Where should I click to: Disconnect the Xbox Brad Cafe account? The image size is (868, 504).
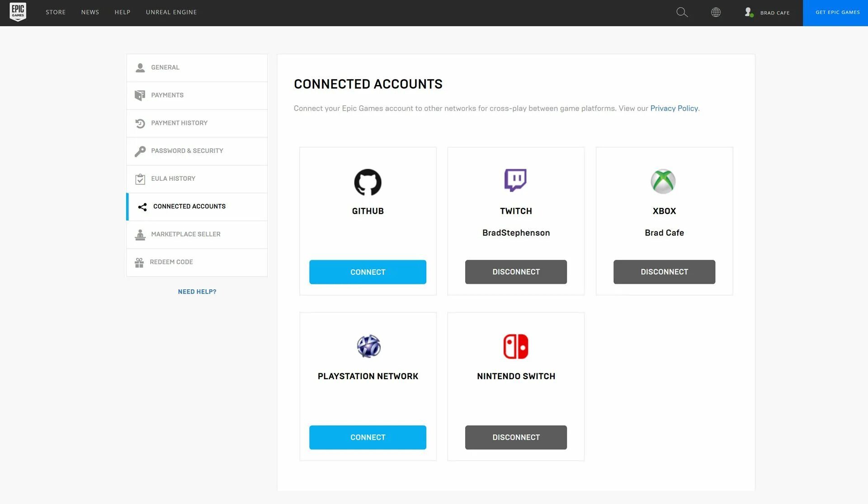tap(664, 271)
